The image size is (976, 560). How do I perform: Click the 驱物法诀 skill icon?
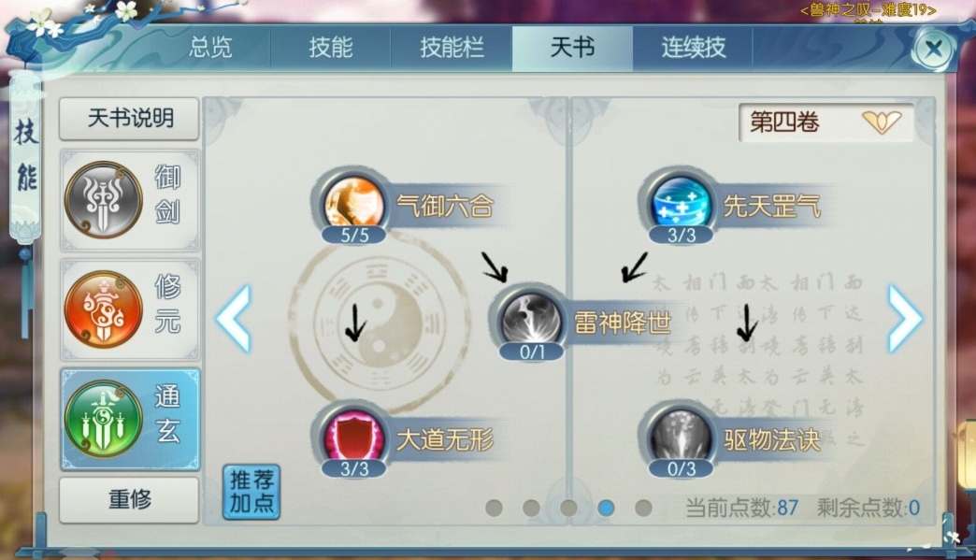click(x=681, y=437)
